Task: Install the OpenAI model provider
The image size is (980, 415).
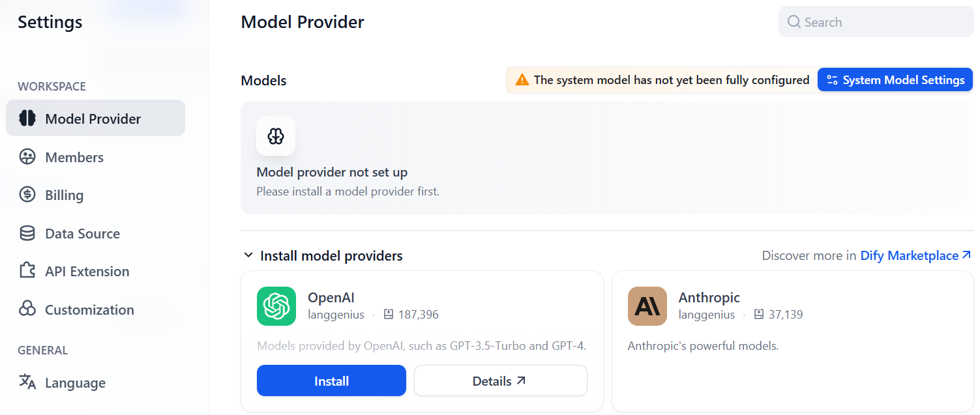Action: (331, 381)
